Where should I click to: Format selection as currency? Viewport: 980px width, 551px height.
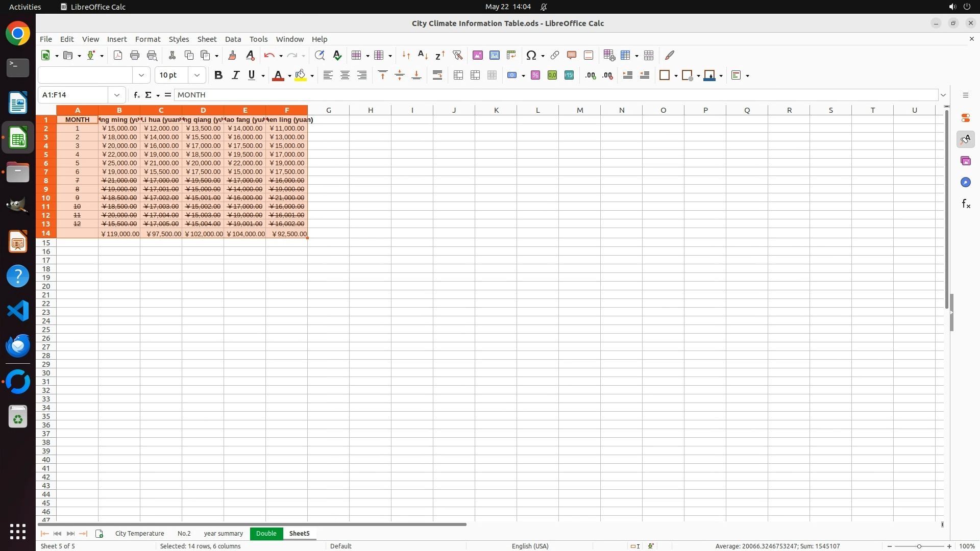tap(511, 76)
